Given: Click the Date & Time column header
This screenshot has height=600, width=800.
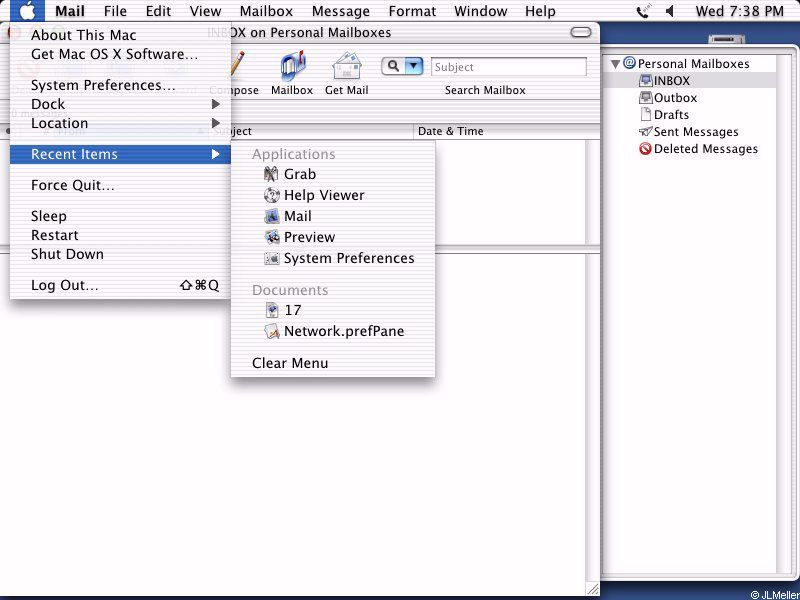Looking at the screenshot, I should pos(506,132).
